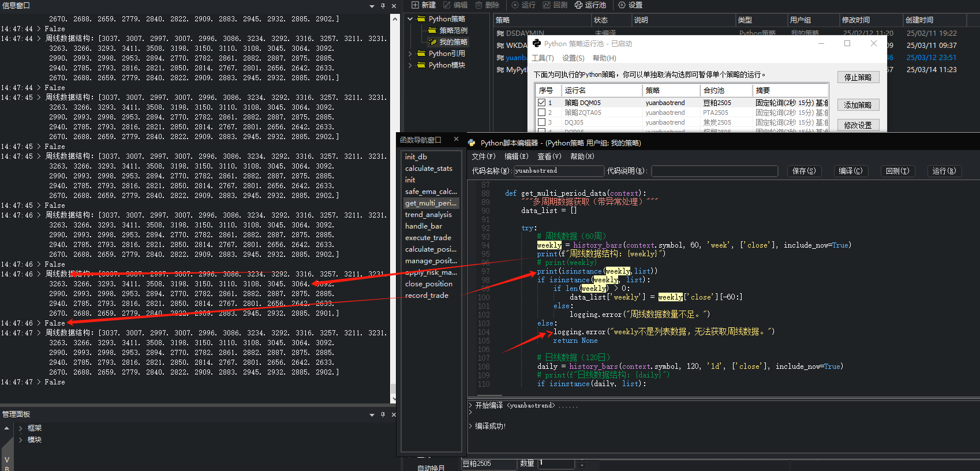Click the 代码名称 input field
This screenshot has width=980, height=471.
click(x=558, y=171)
